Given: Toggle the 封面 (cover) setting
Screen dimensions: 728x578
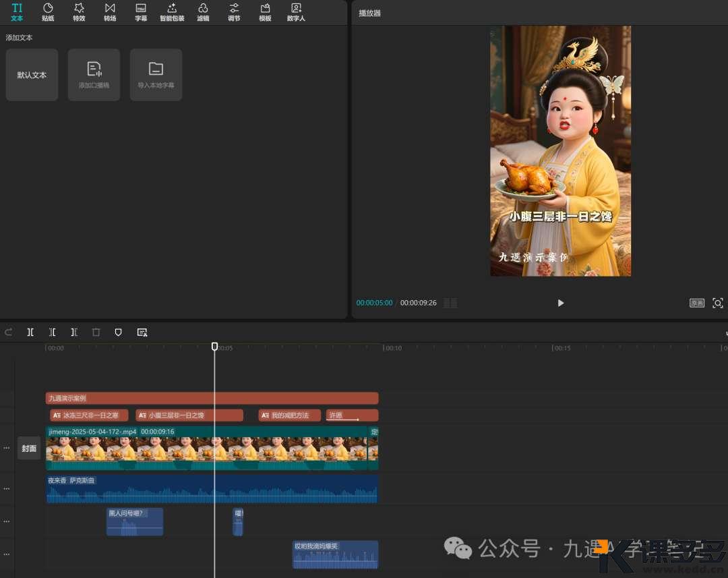Looking at the screenshot, I should point(29,448).
